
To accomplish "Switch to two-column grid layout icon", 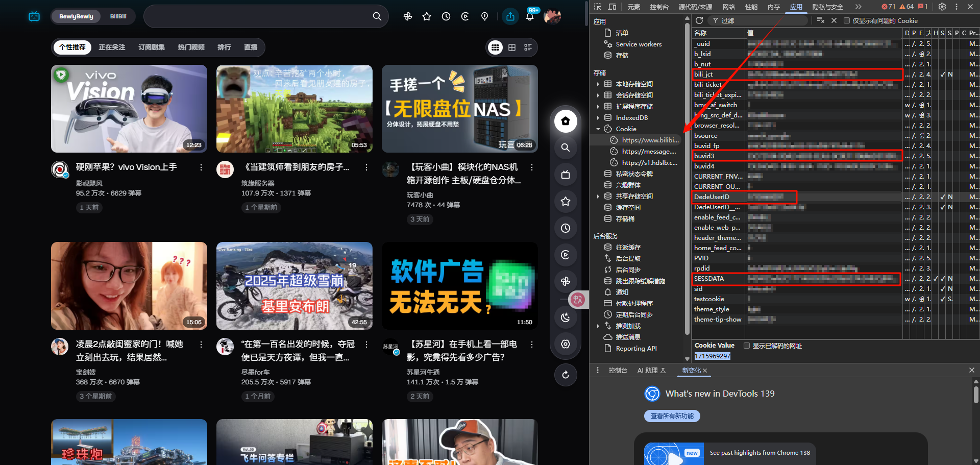I will tap(512, 47).
